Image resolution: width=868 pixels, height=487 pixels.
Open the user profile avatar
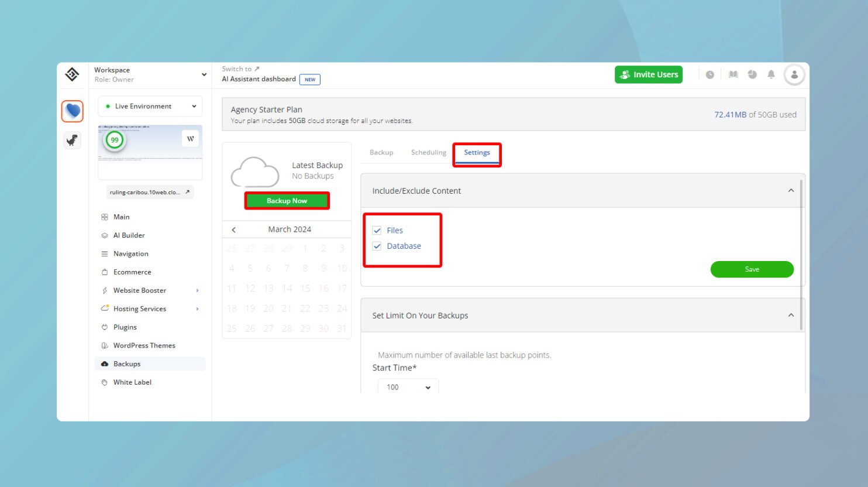(x=794, y=75)
